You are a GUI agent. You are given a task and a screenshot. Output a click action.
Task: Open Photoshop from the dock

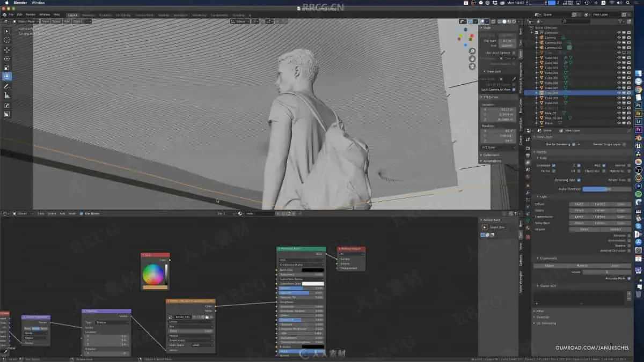[639, 106]
